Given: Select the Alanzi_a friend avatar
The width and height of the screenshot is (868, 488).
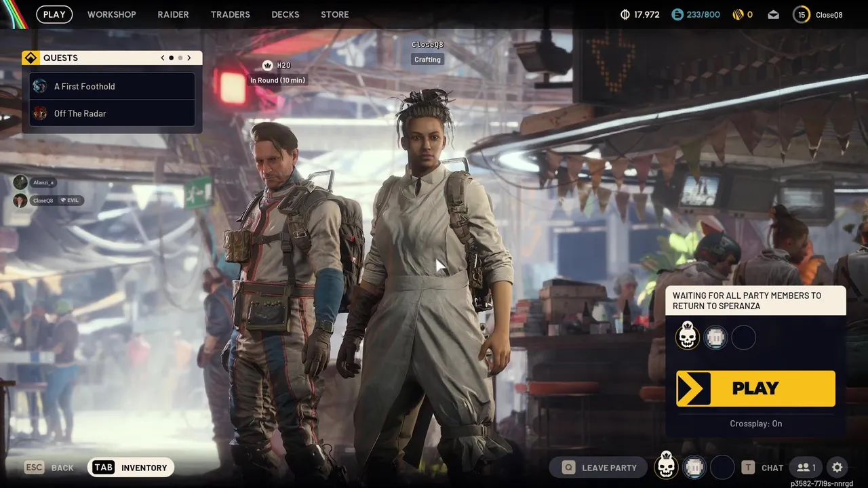Looking at the screenshot, I should [x=20, y=182].
